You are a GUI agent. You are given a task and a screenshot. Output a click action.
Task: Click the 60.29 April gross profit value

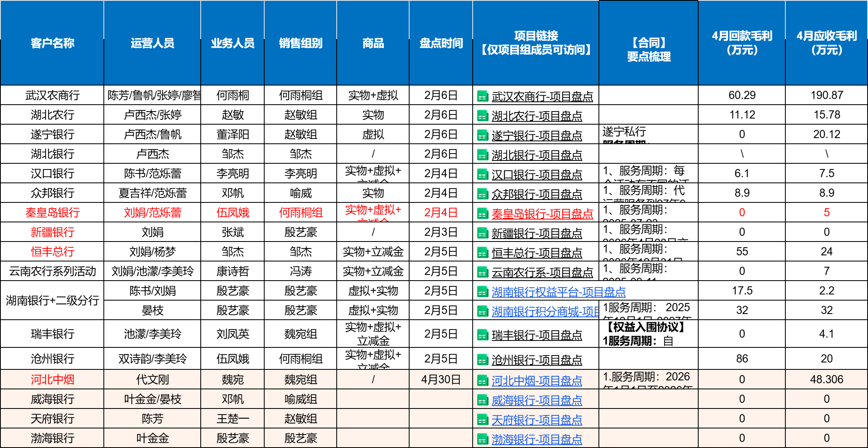[x=742, y=95]
